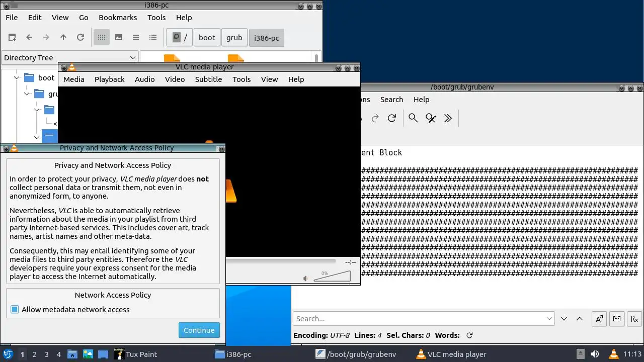Toggle whole word search option
Screen dimensions: 644x362
[617, 319]
